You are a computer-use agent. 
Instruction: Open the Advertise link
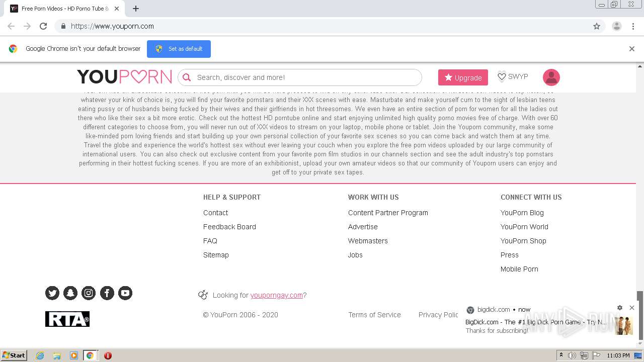[363, 227]
